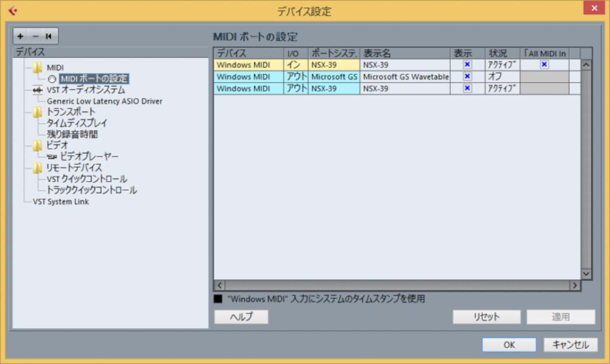Select VST System Link in device tree
Viewport: 610px width, 364px height.
(61, 202)
